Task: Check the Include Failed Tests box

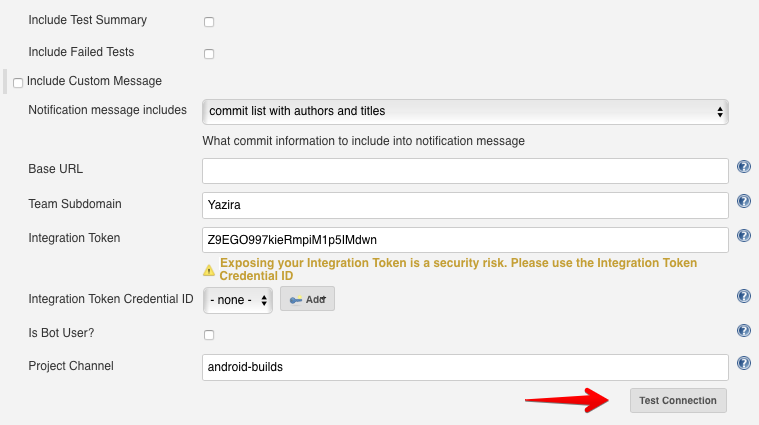Action: (209, 54)
